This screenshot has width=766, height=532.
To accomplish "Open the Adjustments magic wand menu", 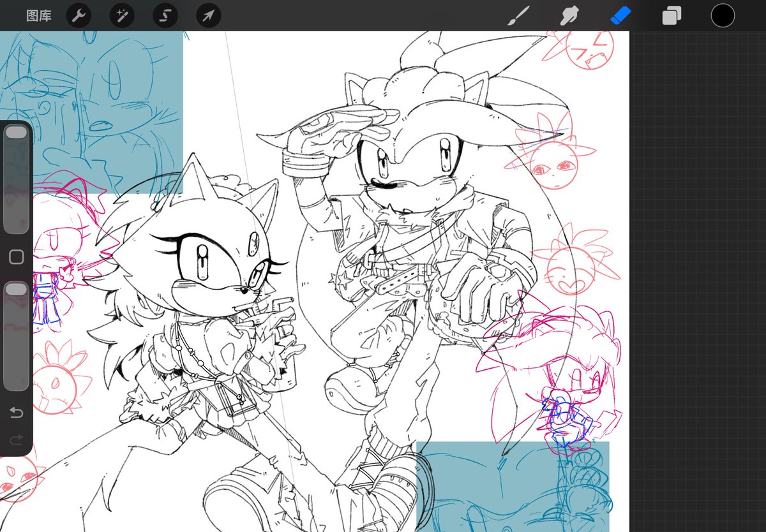I will (122, 15).
